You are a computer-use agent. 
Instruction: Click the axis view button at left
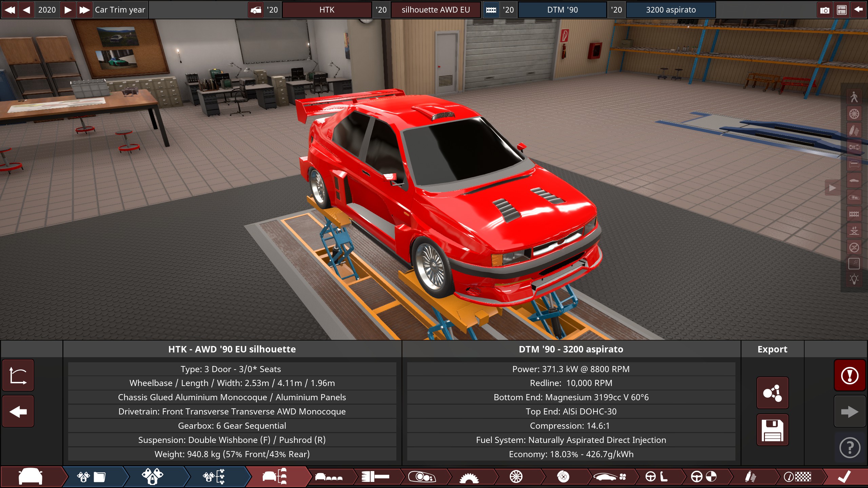tap(18, 375)
